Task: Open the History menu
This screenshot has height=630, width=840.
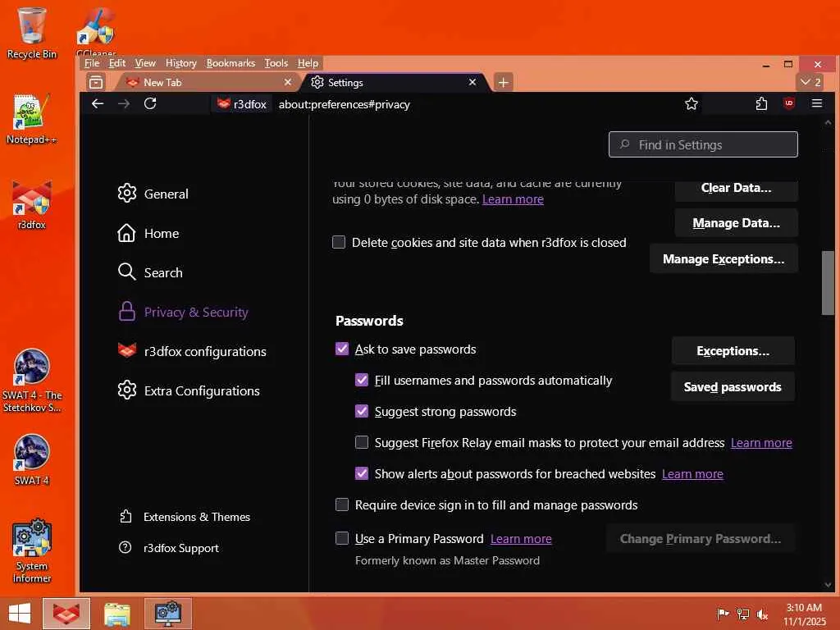Action: (x=181, y=63)
